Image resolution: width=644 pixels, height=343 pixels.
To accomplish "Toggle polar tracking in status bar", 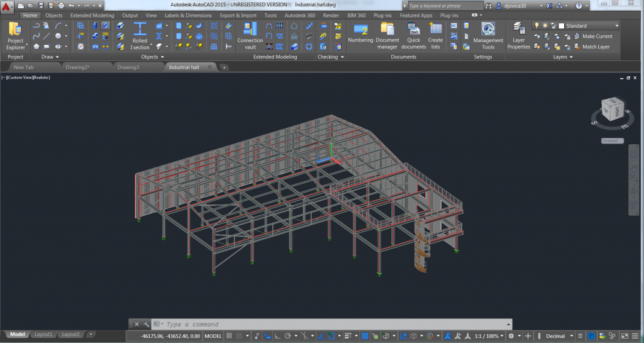I will point(287,336).
